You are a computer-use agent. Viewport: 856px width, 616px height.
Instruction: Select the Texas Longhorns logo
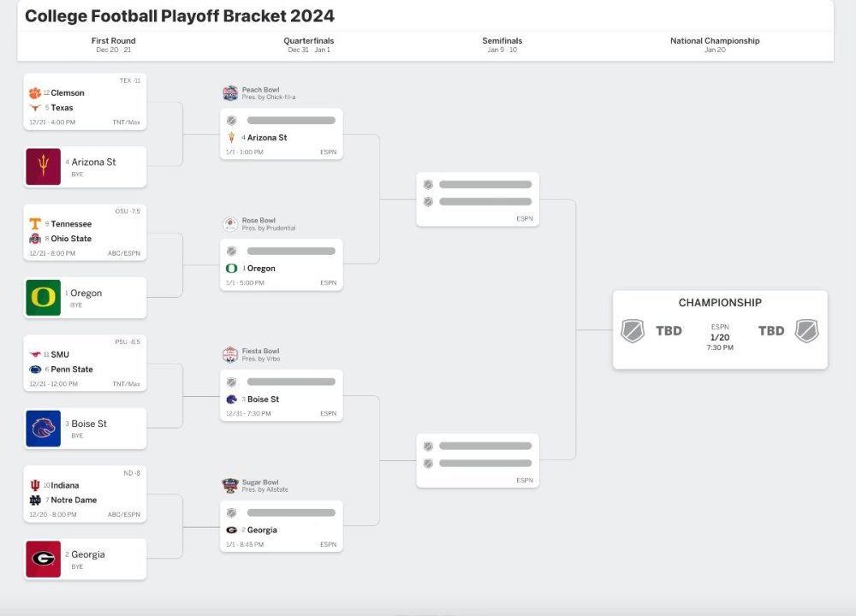tap(33, 108)
